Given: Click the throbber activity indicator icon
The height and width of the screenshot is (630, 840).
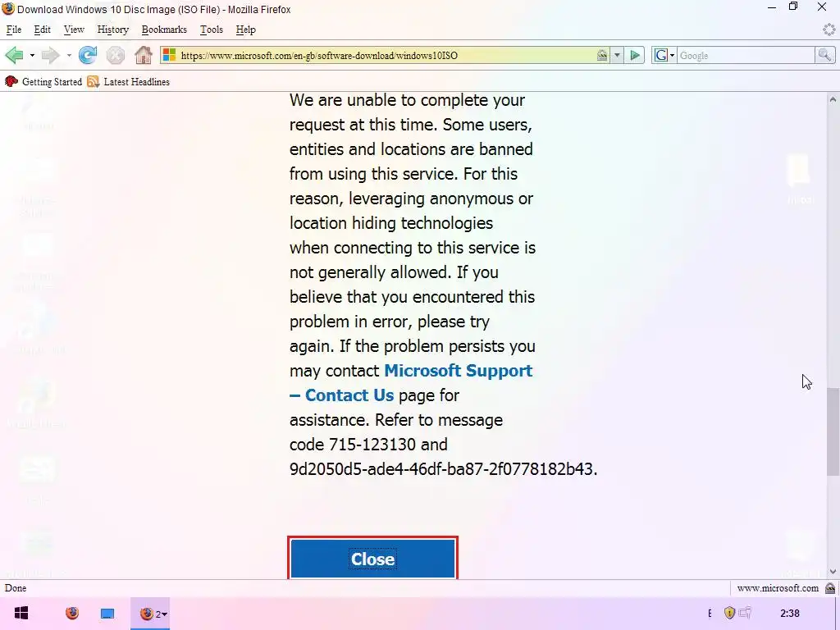Looking at the screenshot, I should (829, 30).
